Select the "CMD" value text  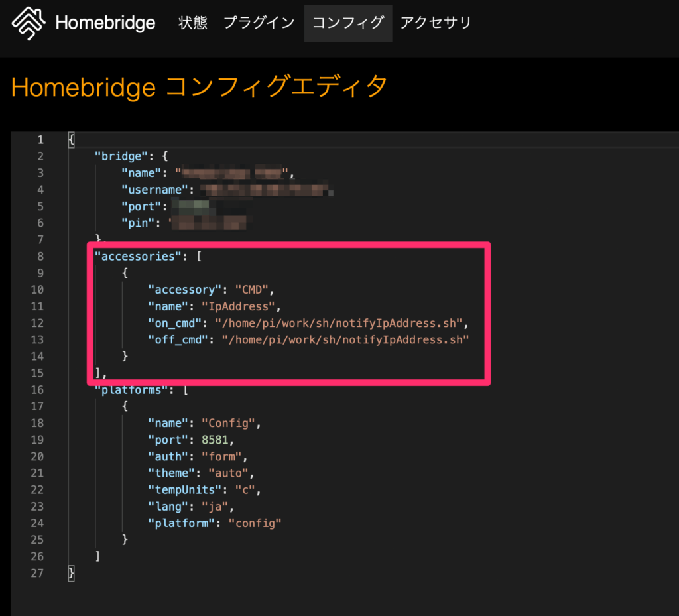252,290
